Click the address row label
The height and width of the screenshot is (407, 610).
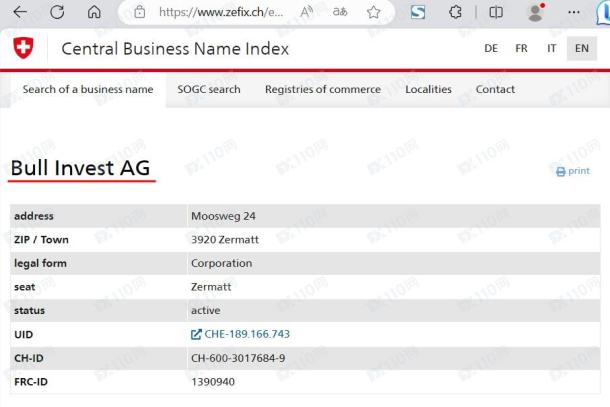coord(34,216)
